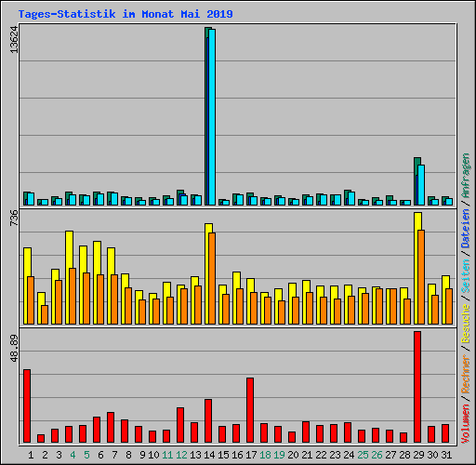This screenshot has height=465, width=476.
Task: Click green day label 26 on x-axis
Action: [377, 455]
